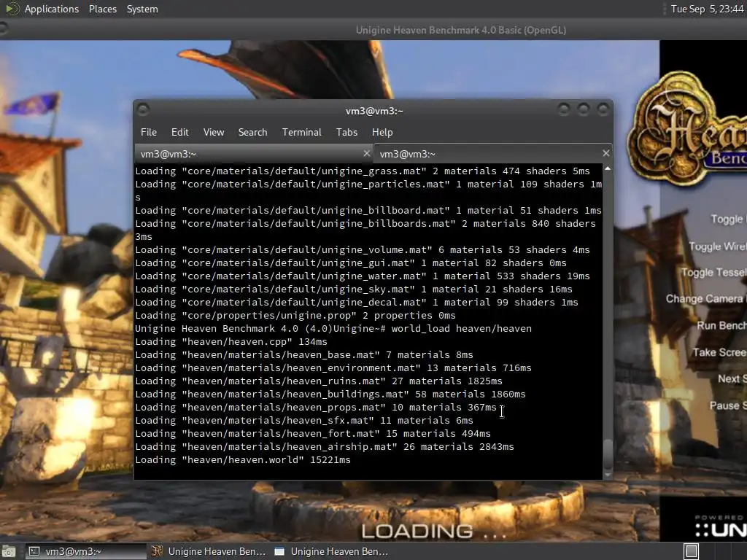
Task: Click the "world_load heaven/heaven" command text
Action: 461,329
